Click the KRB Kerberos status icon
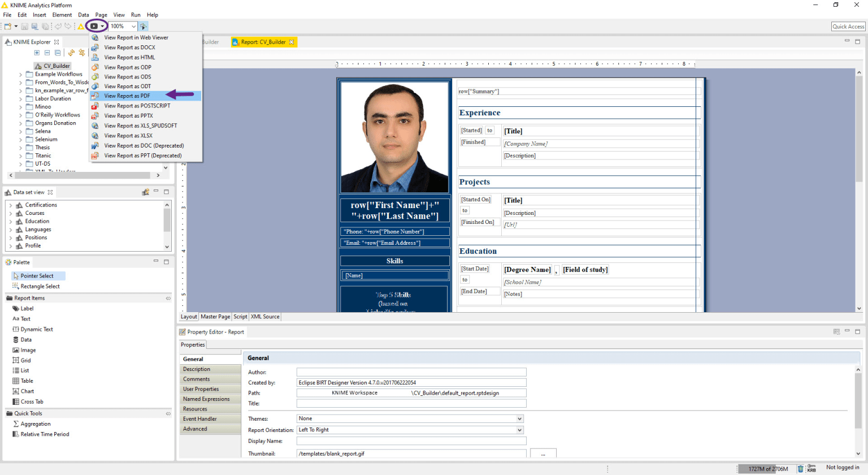 (x=811, y=468)
